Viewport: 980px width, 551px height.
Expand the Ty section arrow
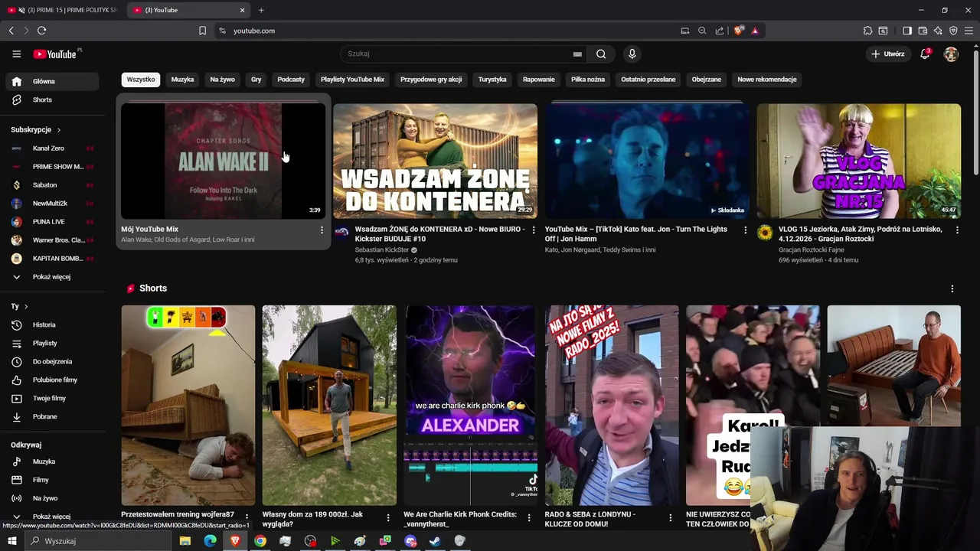click(x=26, y=306)
